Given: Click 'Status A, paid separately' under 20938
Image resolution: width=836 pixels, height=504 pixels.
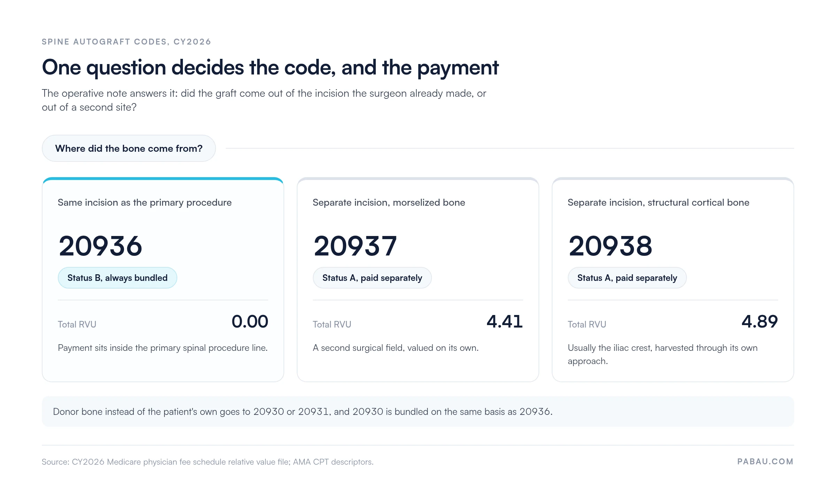Looking at the screenshot, I should [x=627, y=278].
